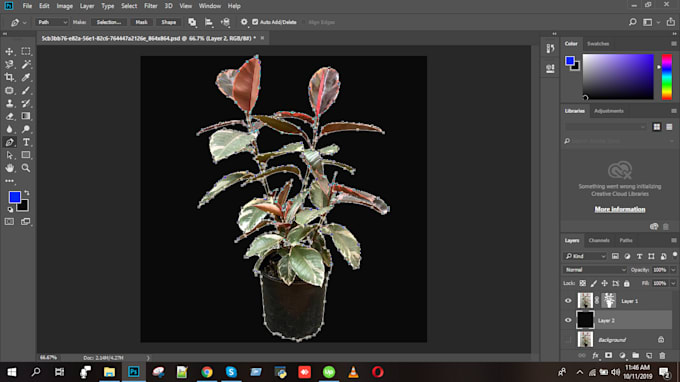The width and height of the screenshot is (680, 382).
Task: Toggle the Auto Add/Delete checkbox
Action: point(255,22)
